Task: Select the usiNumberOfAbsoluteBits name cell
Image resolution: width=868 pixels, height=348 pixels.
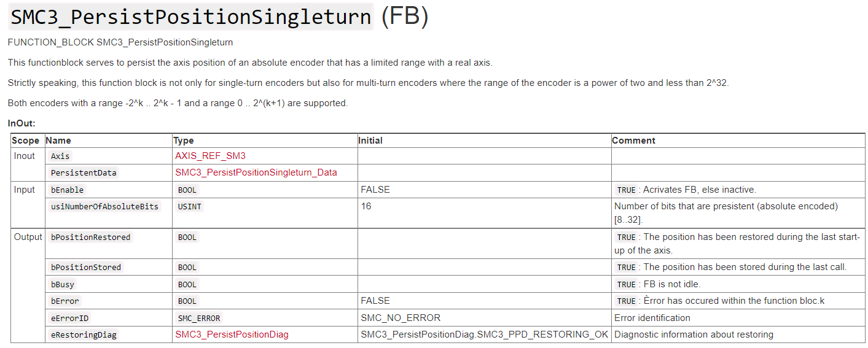Action: coord(104,207)
